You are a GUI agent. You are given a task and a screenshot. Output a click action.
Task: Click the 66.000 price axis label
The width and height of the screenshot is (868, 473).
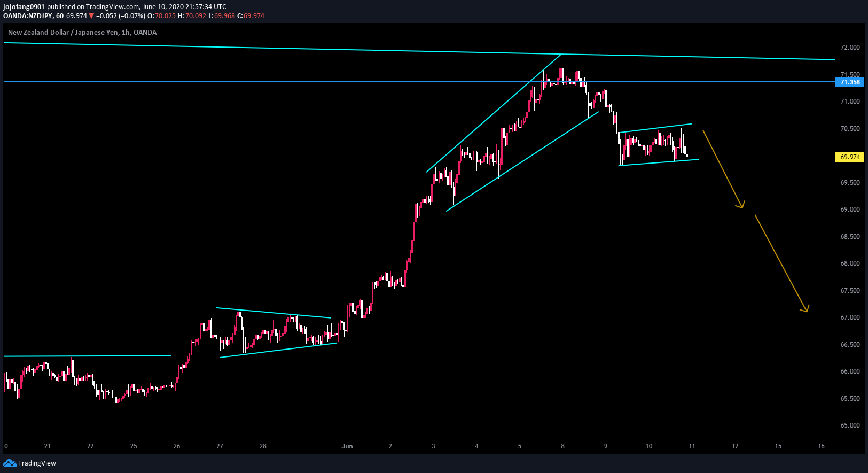click(x=850, y=371)
